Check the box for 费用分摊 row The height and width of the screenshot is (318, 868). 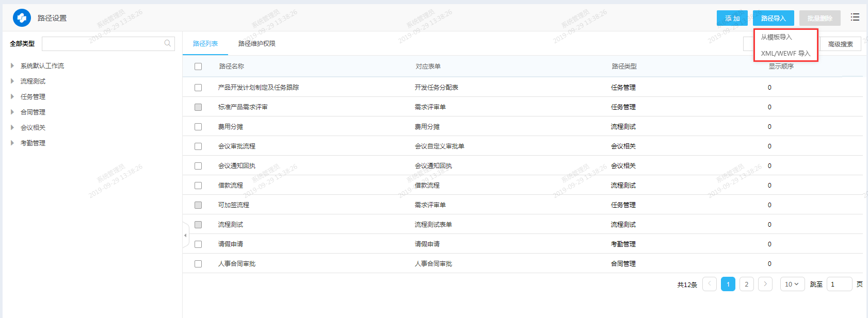198,127
